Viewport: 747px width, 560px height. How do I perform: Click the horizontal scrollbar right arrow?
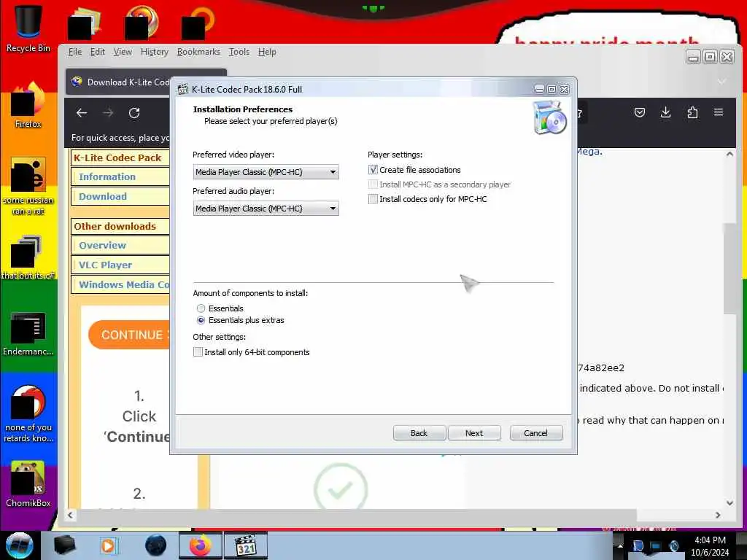pos(718,516)
